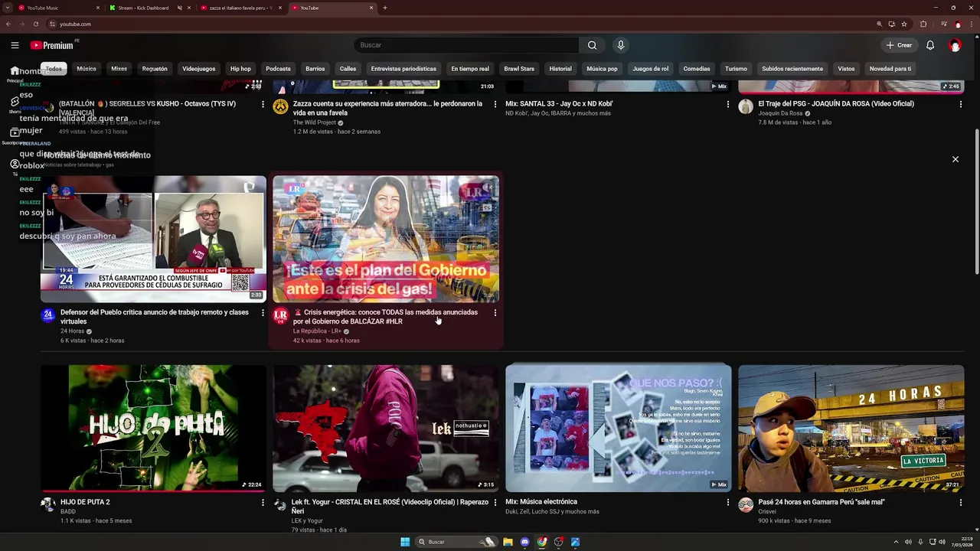Screen dimensions: 980x551
Task: Select the Novedad para ti chip
Action: click(x=890, y=69)
